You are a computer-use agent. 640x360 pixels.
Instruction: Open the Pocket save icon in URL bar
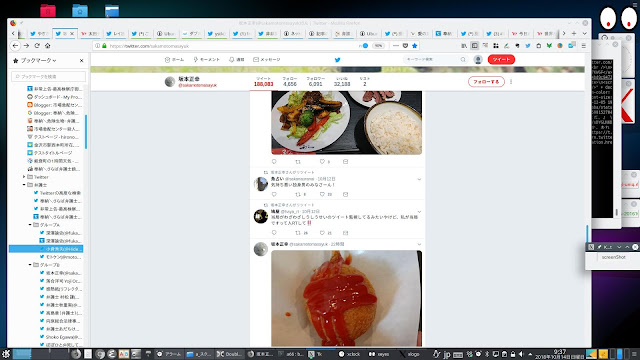click(x=405, y=46)
